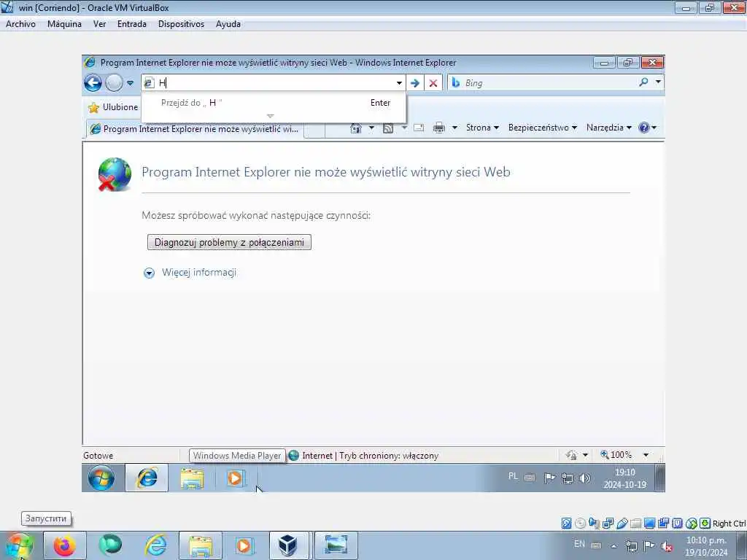Screen dimensions: 747x560
Task: Open the Entrada menu
Action: (x=132, y=24)
